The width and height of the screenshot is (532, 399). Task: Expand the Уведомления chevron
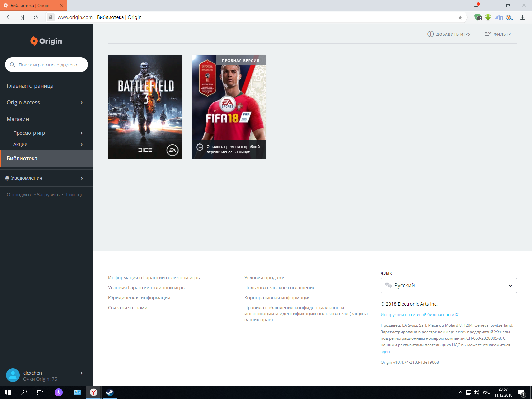point(82,178)
